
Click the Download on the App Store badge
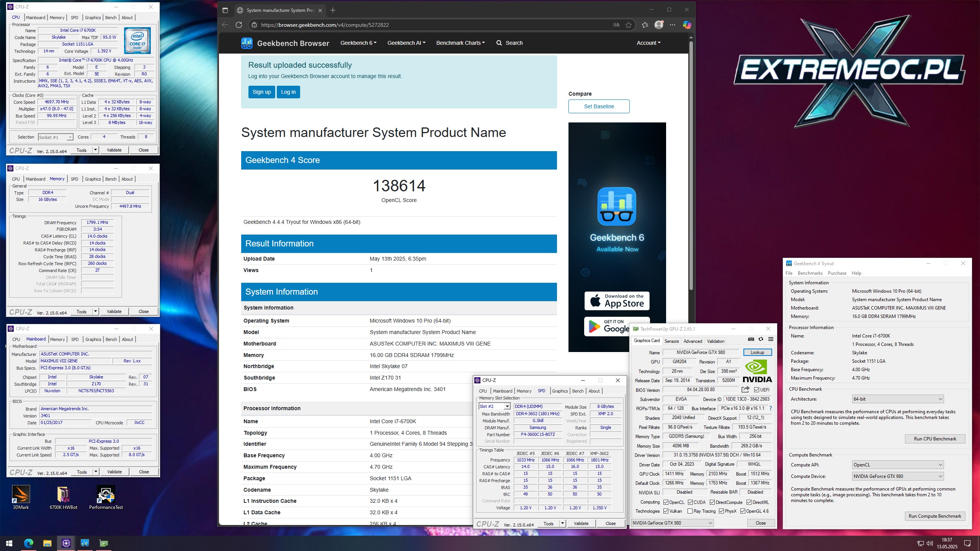click(x=617, y=301)
